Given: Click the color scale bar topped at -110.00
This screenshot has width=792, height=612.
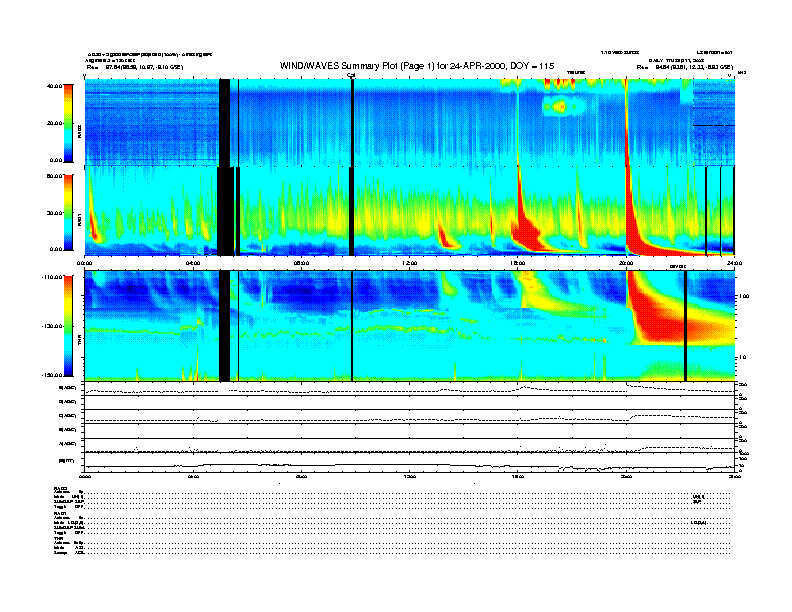Looking at the screenshot, I should [x=68, y=326].
